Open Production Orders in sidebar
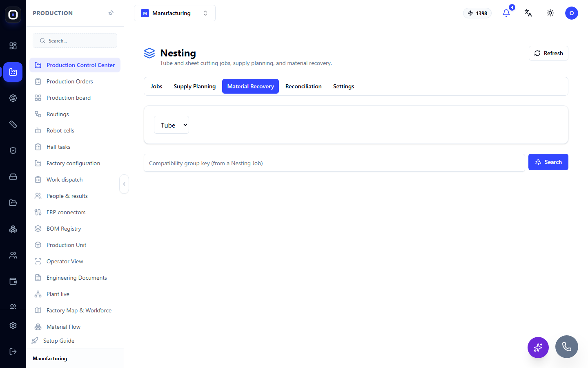588x368 pixels. tap(75, 81)
